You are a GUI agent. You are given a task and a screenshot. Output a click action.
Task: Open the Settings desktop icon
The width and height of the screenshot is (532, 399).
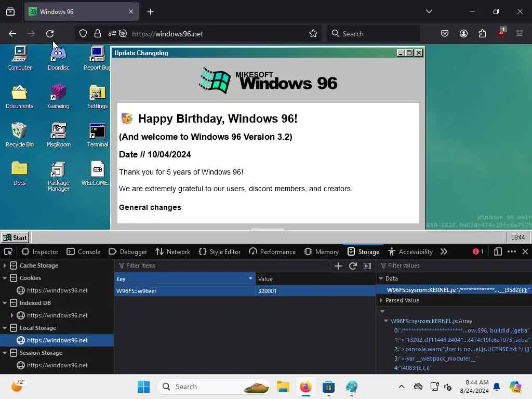click(x=97, y=97)
